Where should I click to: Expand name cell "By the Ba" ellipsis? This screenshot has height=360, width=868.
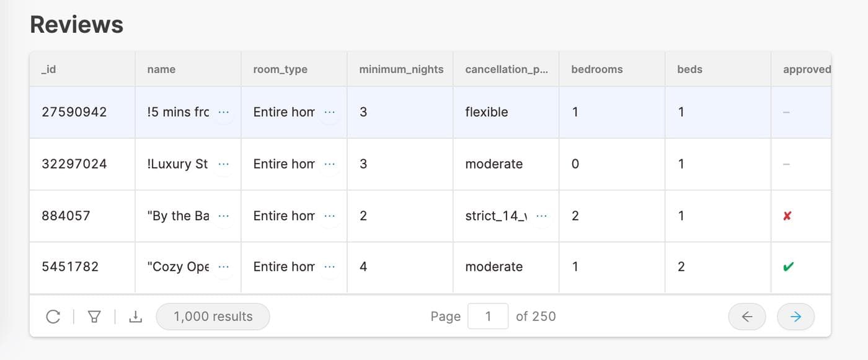pyautogui.click(x=224, y=216)
